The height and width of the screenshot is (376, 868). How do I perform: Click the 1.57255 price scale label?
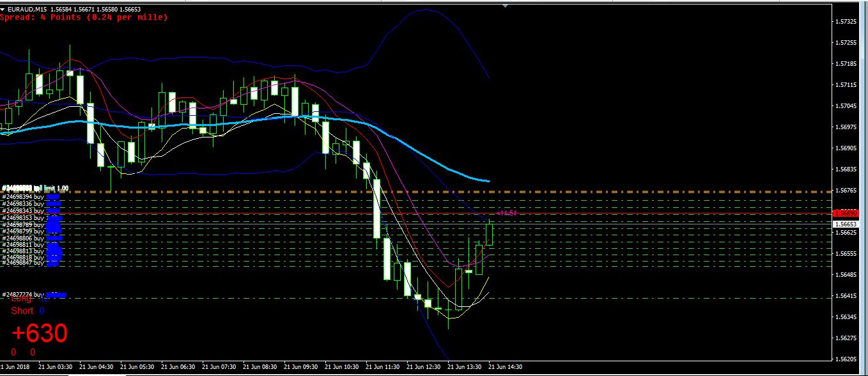coord(846,43)
